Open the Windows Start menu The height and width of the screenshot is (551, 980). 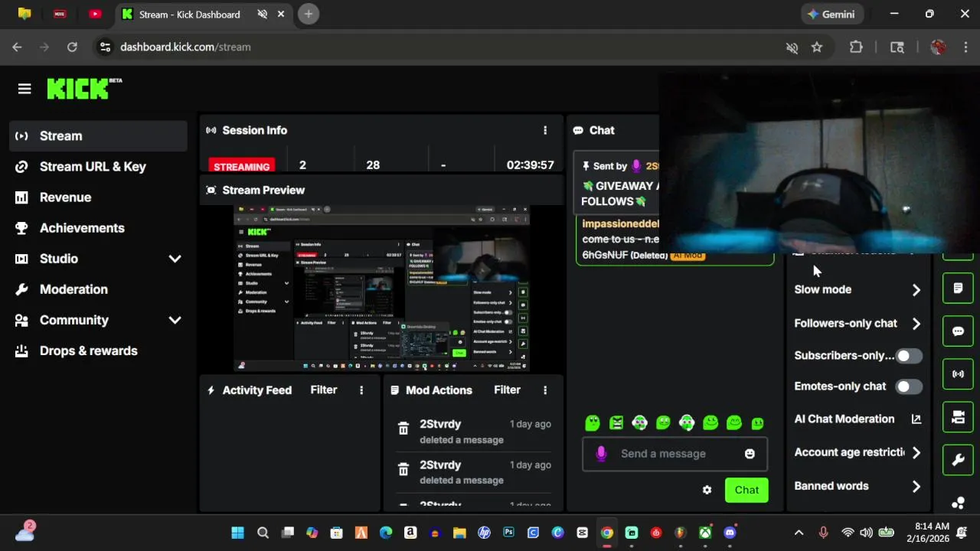pyautogui.click(x=238, y=533)
